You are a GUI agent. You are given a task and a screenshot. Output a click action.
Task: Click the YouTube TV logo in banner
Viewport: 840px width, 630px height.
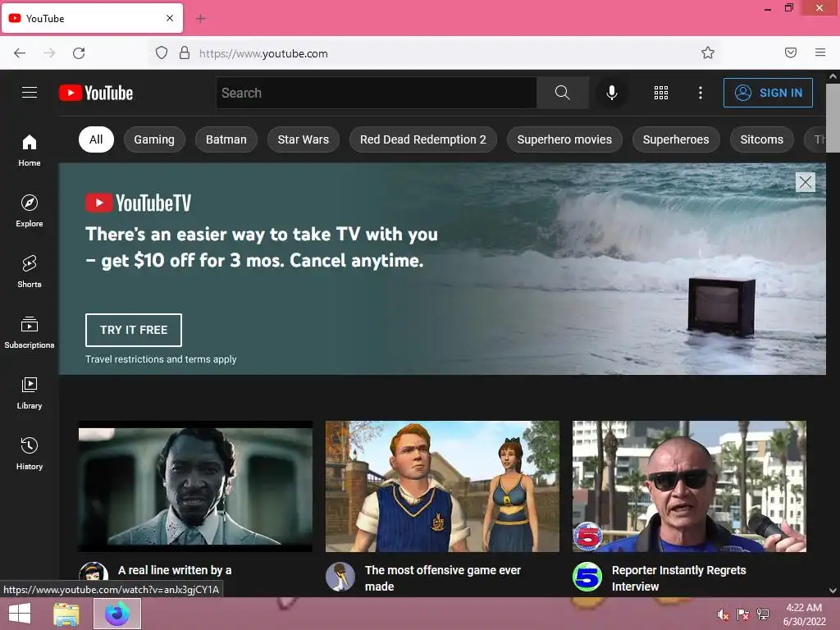[x=138, y=203]
